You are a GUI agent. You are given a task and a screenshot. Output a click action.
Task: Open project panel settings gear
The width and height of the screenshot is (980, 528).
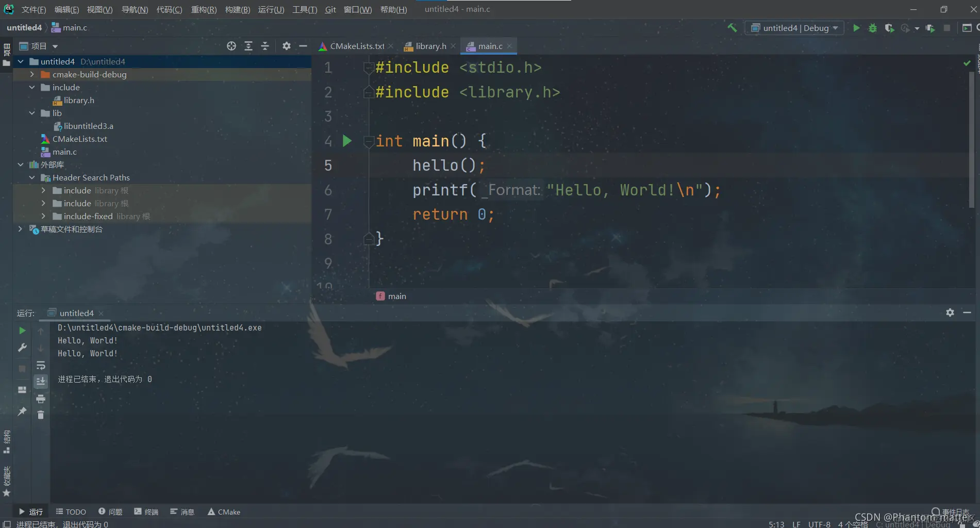287,46
